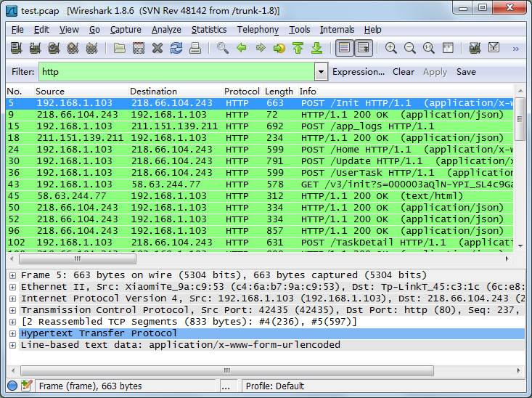The width and height of the screenshot is (532, 398).
Task: Select packet 102 POST /TaskDetail row
Action: (x=260, y=243)
